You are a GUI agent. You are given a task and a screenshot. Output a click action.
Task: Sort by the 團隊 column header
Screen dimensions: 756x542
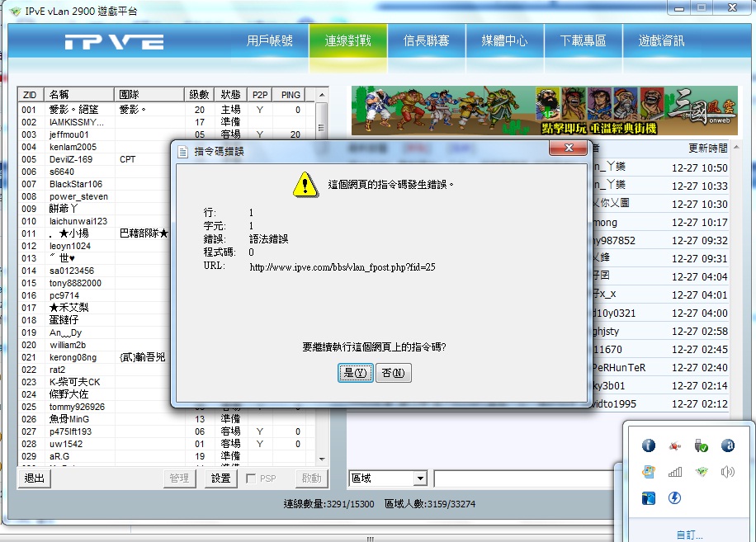(149, 95)
